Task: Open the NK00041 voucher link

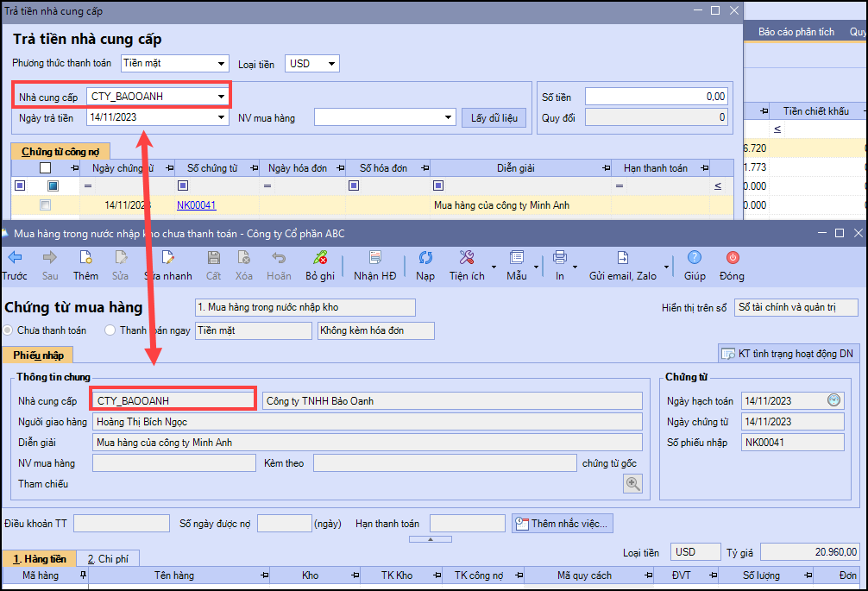Action: [196, 205]
